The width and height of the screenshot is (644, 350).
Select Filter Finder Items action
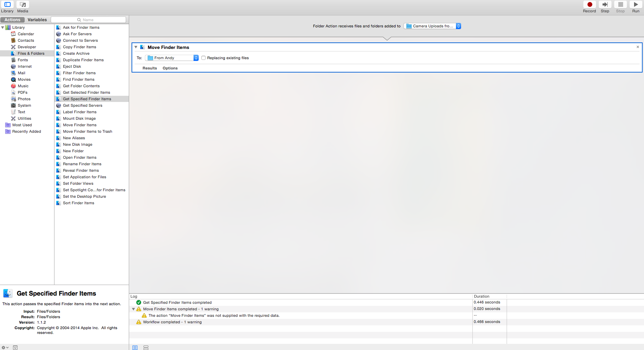92,73
